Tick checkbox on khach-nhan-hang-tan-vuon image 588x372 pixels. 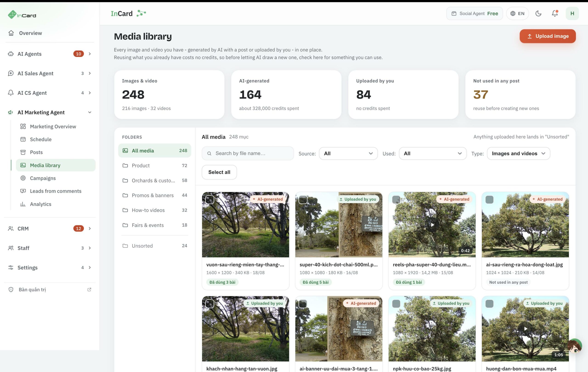tap(210, 304)
